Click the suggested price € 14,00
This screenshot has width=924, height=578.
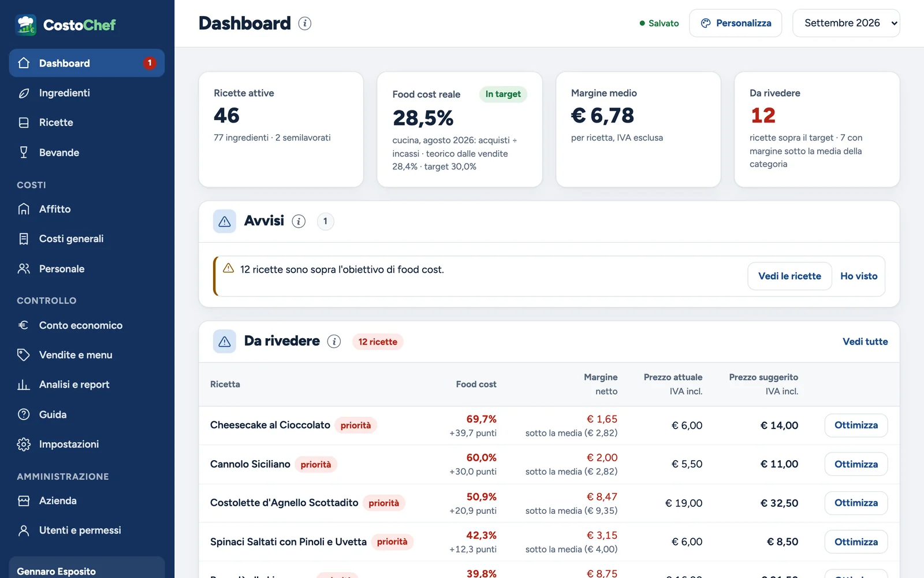click(x=779, y=425)
